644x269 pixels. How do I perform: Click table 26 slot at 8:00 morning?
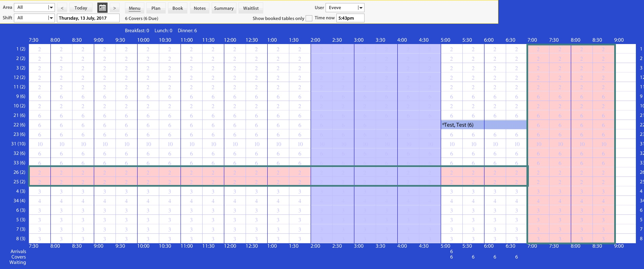pyautogui.click(x=61, y=172)
